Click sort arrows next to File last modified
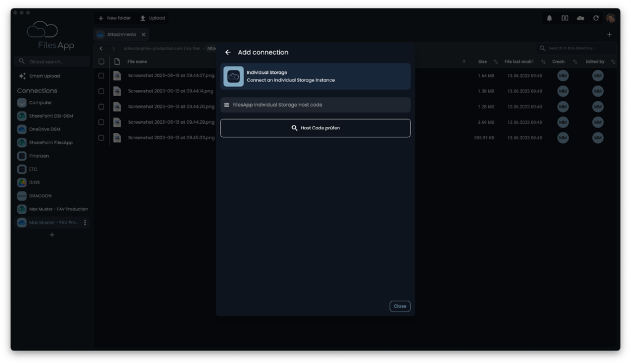This screenshot has width=631, height=364. click(543, 62)
